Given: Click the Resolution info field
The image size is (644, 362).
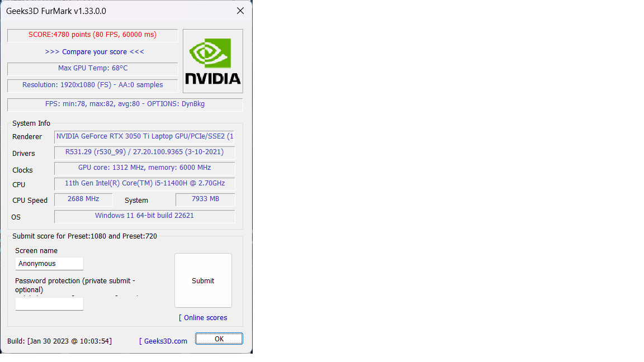Looking at the screenshot, I should coord(92,85).
